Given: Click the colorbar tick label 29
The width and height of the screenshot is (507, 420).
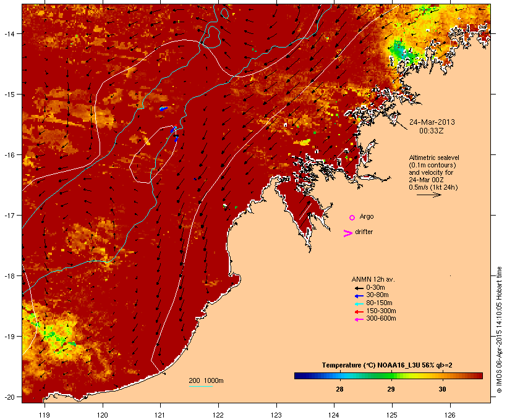Looking at the screenshot, I should point(391,389).
